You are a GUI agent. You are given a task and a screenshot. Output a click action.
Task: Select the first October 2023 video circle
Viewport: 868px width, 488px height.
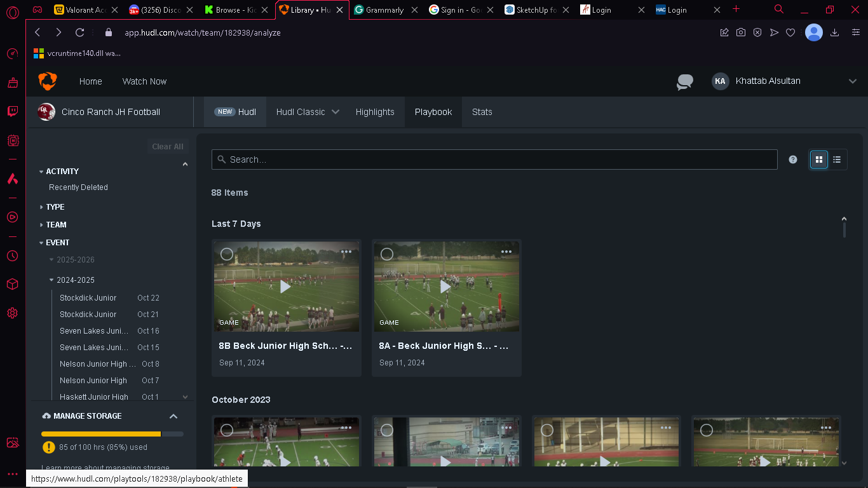(227, 430)
